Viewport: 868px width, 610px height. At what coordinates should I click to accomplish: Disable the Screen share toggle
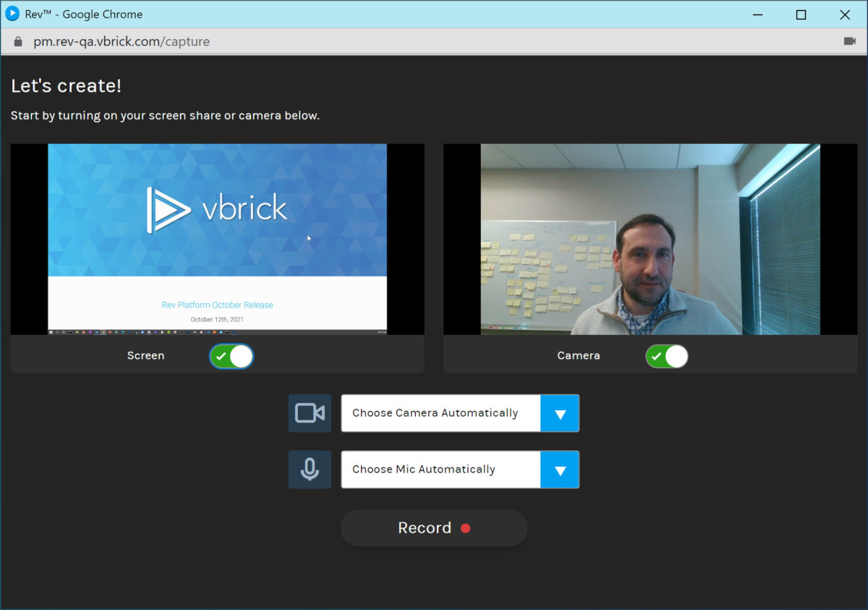click(231, 356)
